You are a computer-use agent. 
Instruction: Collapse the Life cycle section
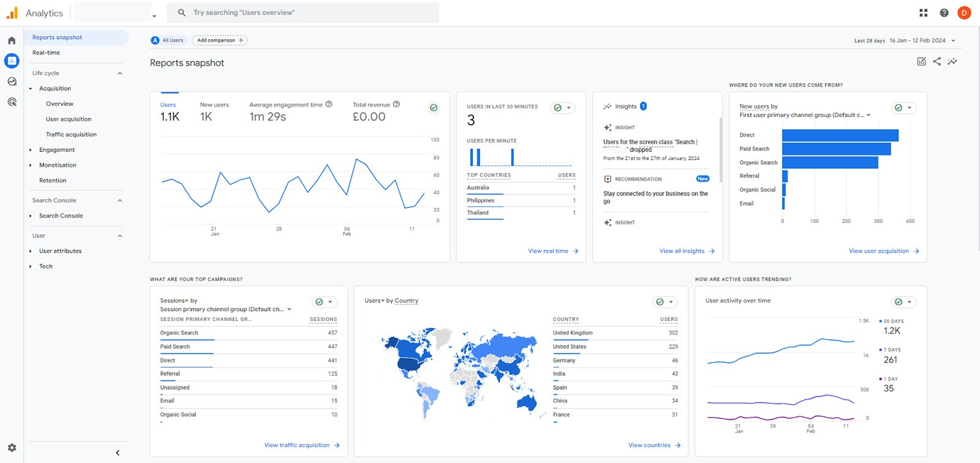click(120, 73)
